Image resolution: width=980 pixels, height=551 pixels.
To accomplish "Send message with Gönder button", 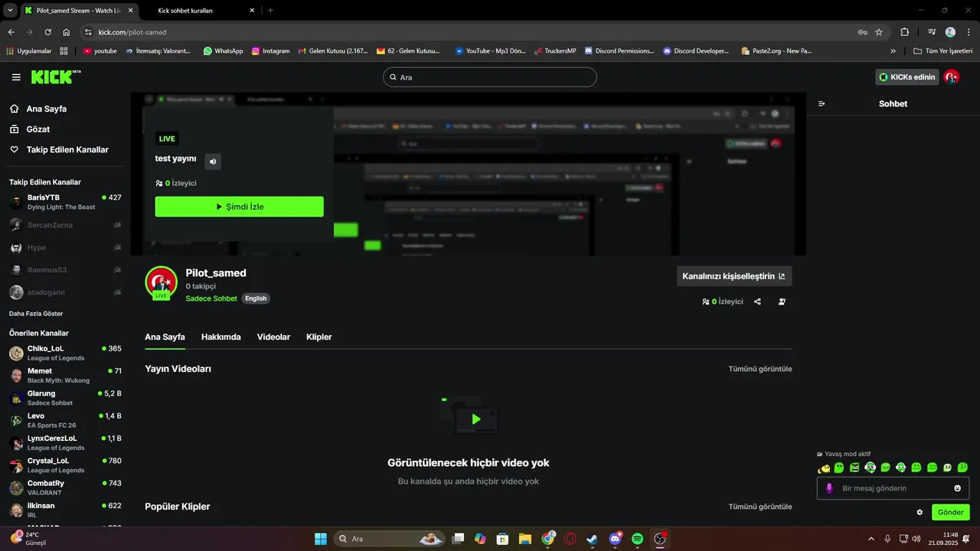I will click(950, 512).
